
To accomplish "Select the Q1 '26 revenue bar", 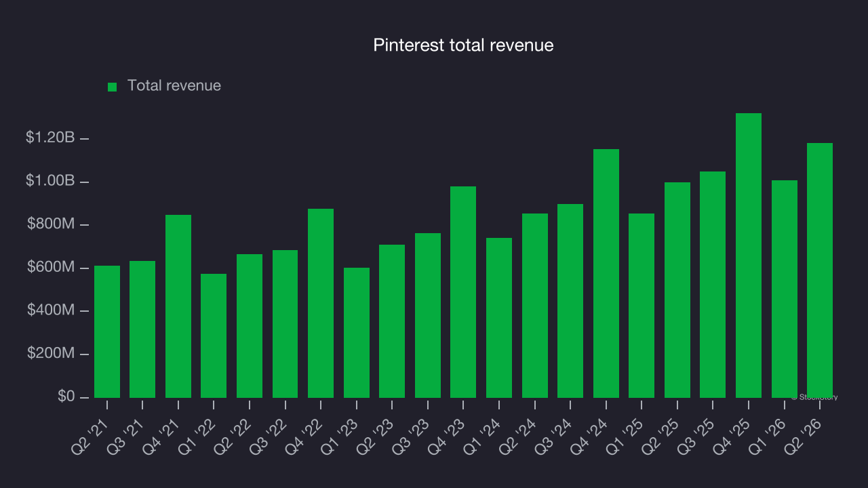I will (785, 289).
